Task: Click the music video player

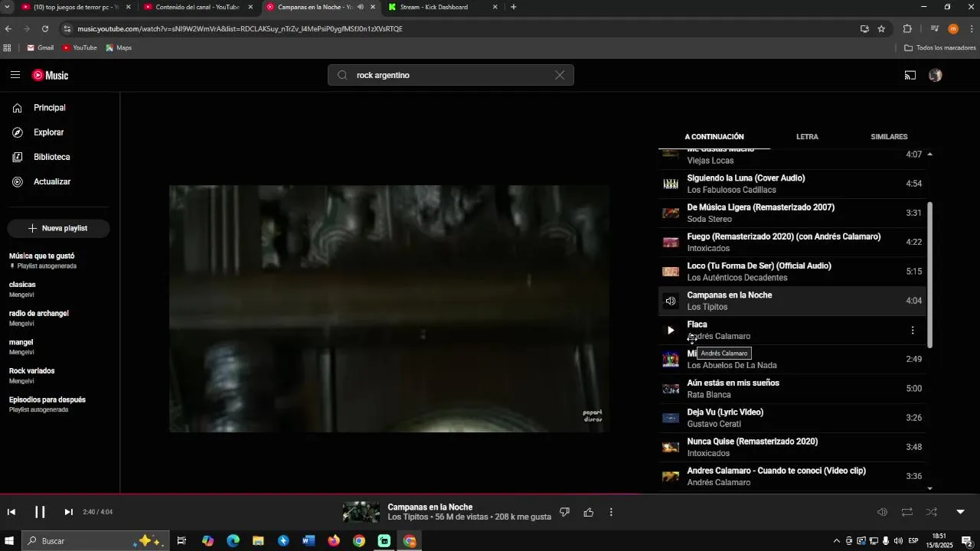Action: (x=389, y=308)
